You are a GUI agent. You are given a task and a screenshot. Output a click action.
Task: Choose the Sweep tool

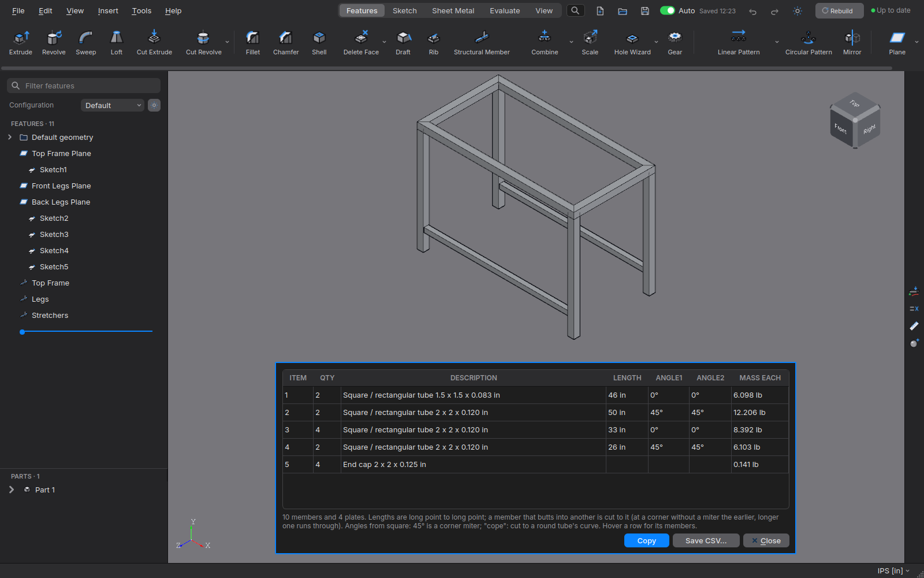(86, 43)
